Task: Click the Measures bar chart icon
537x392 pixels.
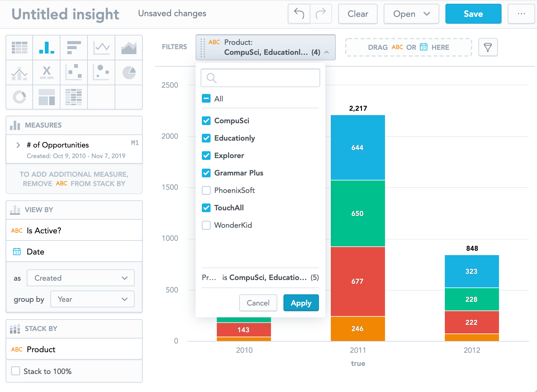Action: [15, 125]
